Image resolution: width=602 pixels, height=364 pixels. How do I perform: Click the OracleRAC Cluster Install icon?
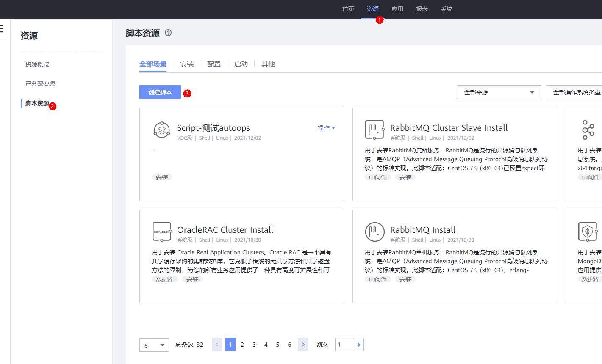pyautogui.click(x=162, y=232)
